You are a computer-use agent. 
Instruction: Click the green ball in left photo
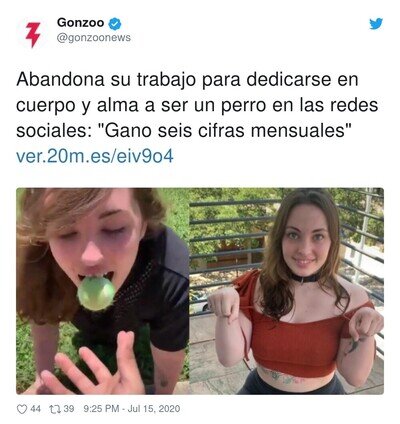pos(96,293)
